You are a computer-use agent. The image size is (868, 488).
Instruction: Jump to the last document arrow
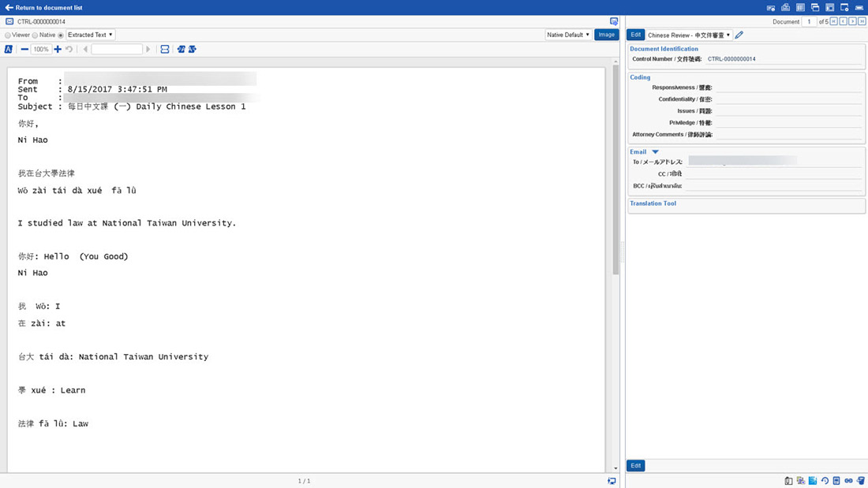click(862, 22)
